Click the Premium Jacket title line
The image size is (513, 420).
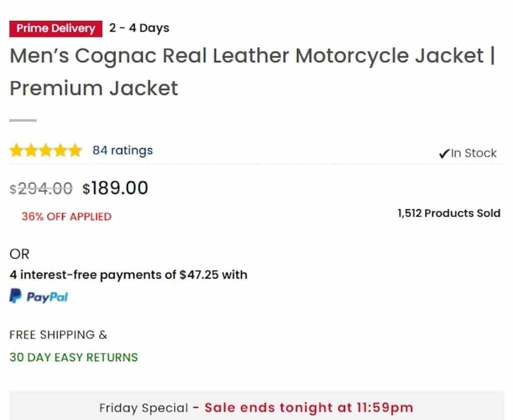click(x=94, y=88)
